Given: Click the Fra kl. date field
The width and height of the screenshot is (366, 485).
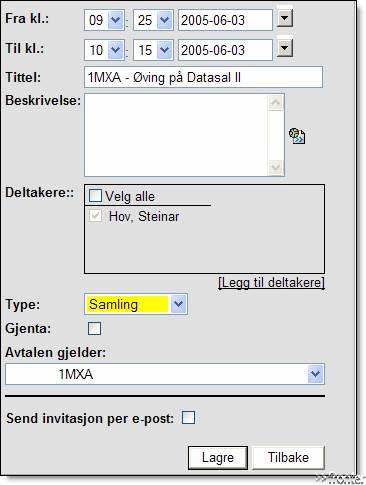Looking at the screenshot, I should coord(225,20).
